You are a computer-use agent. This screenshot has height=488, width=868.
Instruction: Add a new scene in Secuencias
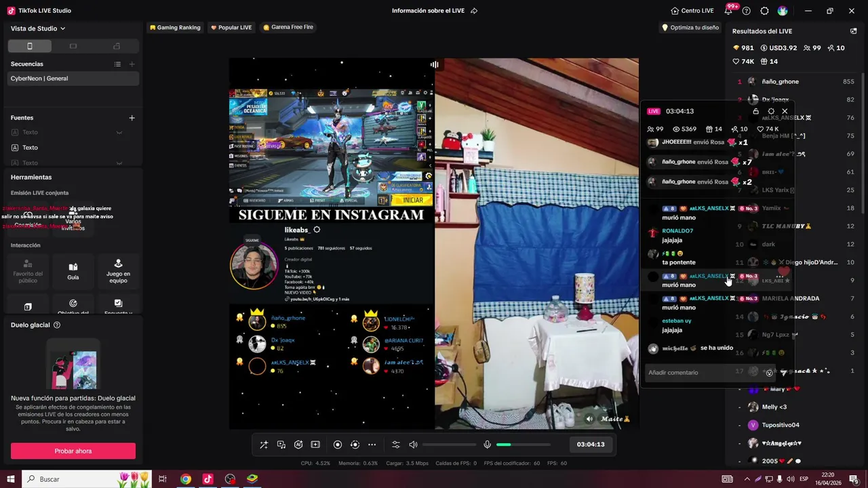point(132,64)
